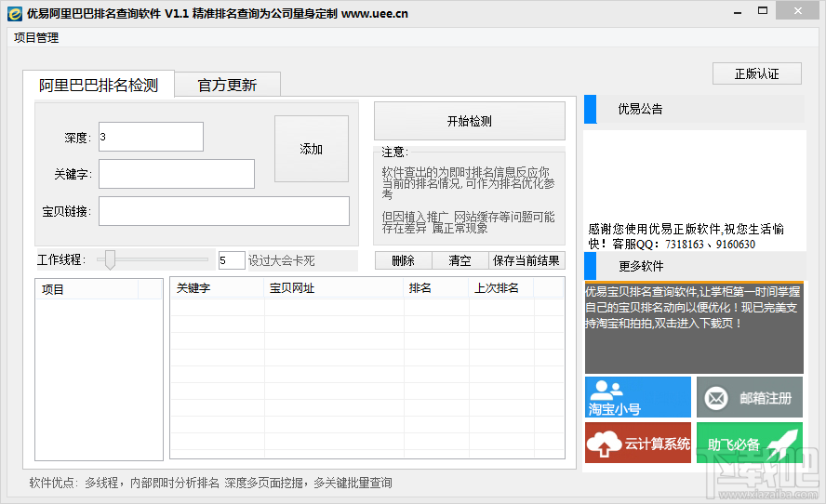
Task: Open the 云计算系统 tile
Action: [637, 443]
